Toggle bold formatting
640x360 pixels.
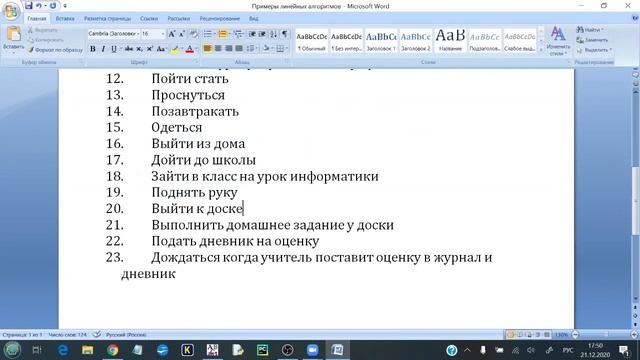coord(93,49)
